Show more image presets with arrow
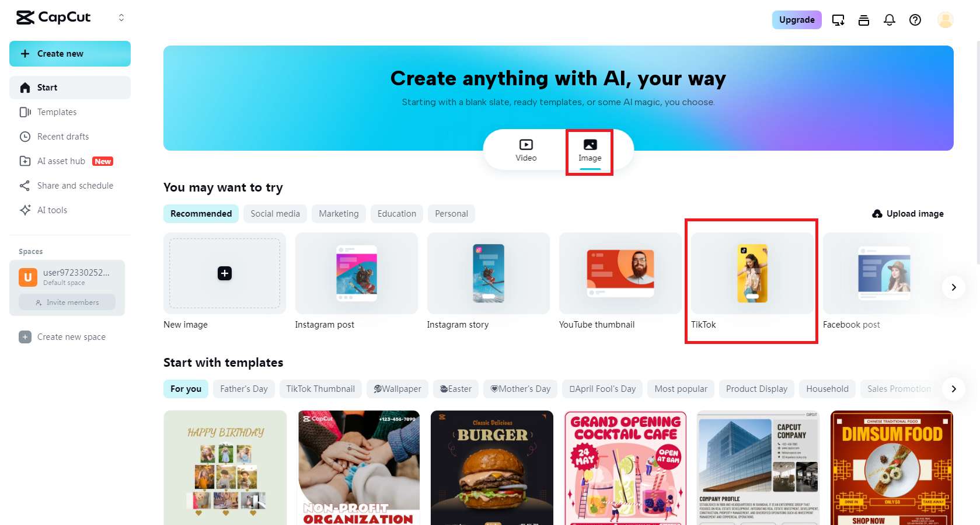980x525 pixels. [x=953, y=287]
